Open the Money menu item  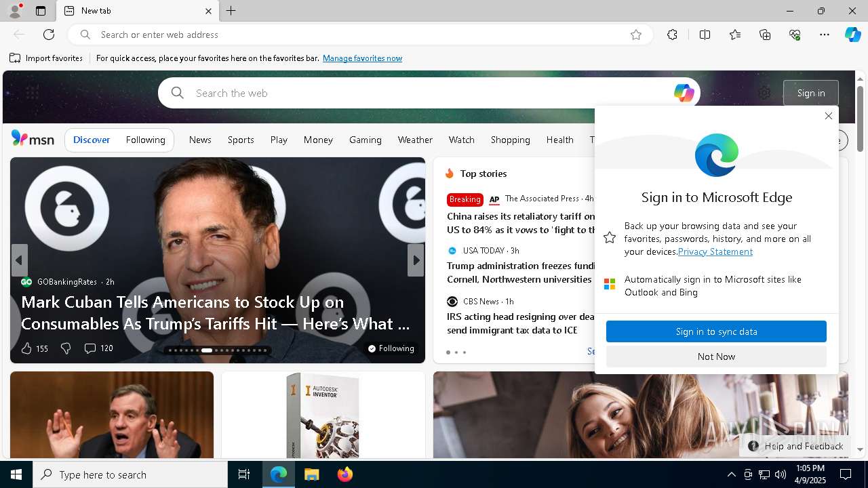point(318,140)
